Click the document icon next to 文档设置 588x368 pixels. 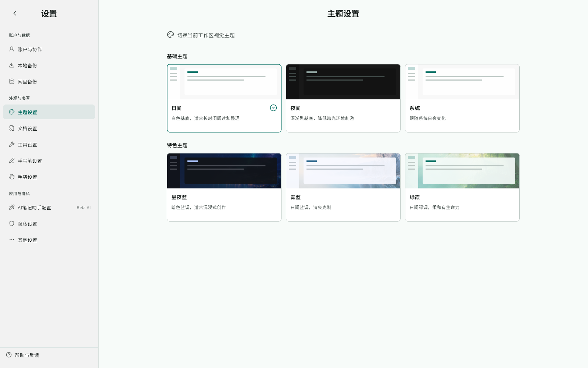pos(12,128)
